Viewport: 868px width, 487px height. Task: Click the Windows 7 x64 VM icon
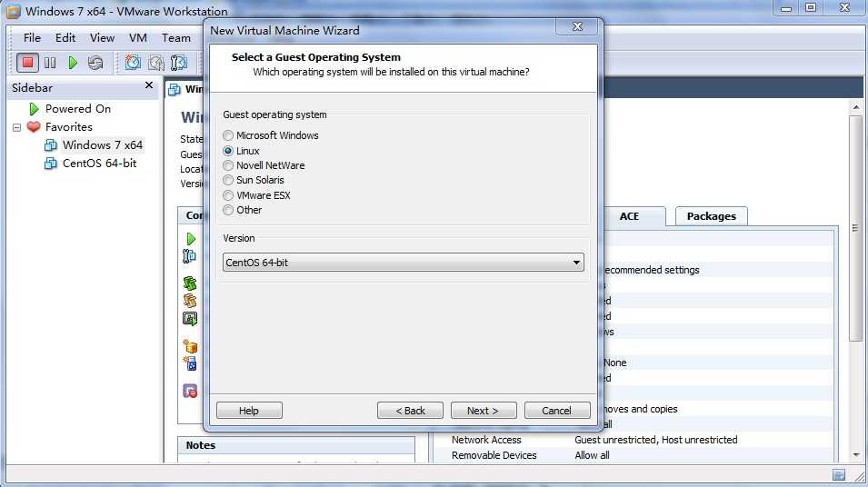[x=50, y=145]
